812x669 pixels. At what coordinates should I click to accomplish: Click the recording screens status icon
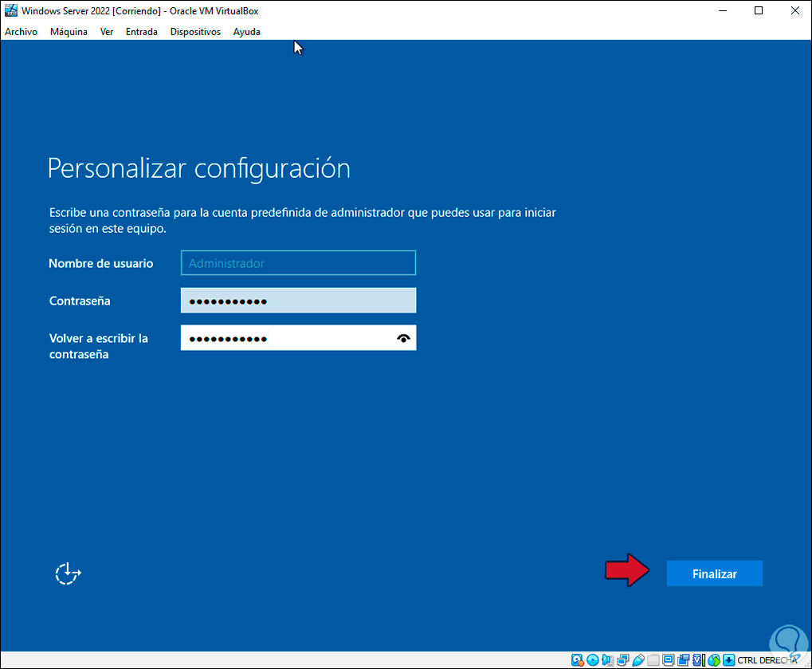click(x=684, y=660)
